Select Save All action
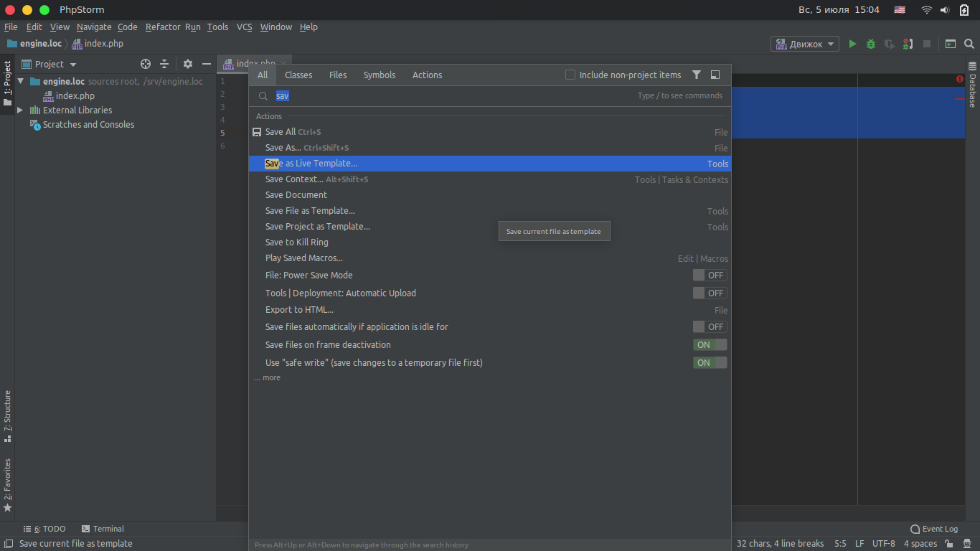This screenshot has width=980, height=551. (490, 132)
